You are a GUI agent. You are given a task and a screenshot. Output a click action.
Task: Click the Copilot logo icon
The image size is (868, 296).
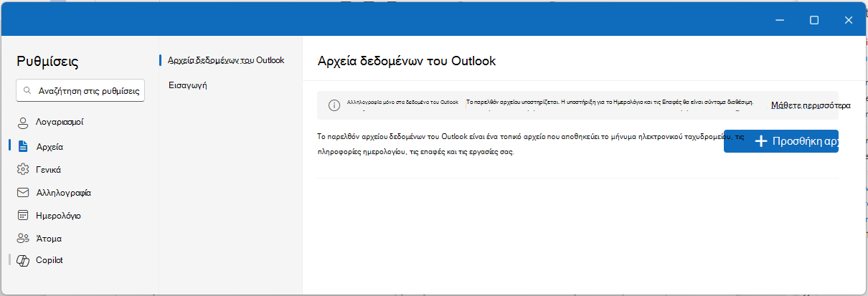click(22, 260)
